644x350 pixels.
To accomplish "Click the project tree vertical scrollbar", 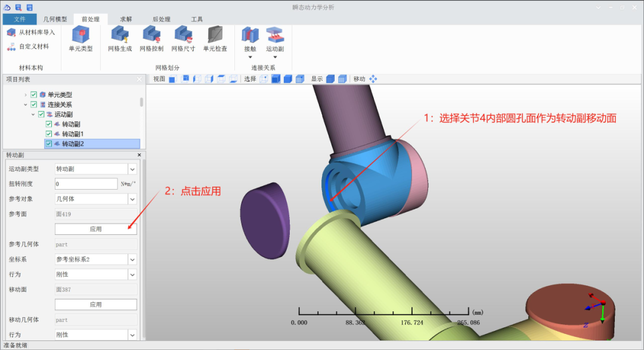I will (142, 103).
